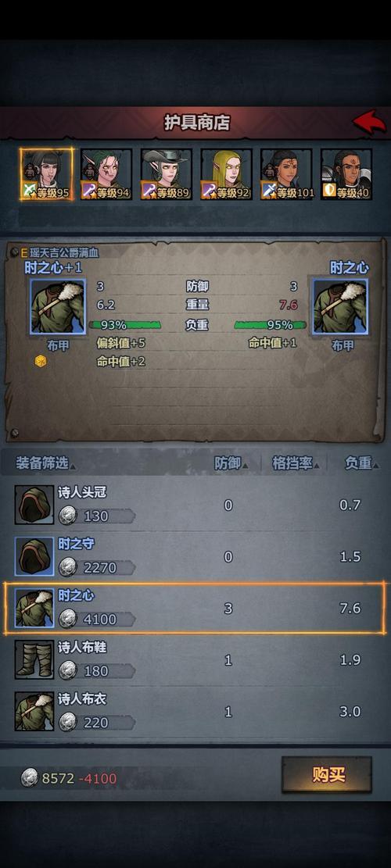Sort items by 负重 column
Screen dimensions: 391x868
[x=362, y=463]
